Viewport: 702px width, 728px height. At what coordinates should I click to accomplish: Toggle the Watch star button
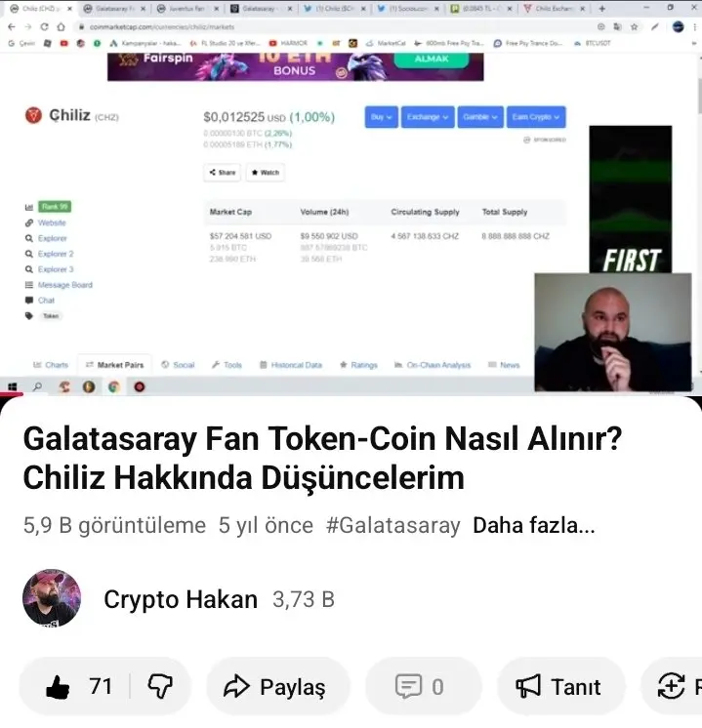266,173
